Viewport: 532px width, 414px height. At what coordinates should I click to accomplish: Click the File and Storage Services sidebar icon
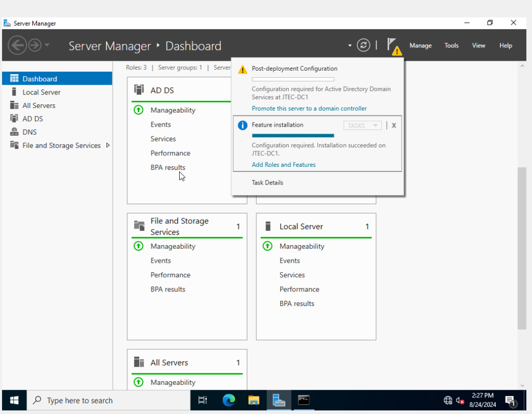[14, 145]
